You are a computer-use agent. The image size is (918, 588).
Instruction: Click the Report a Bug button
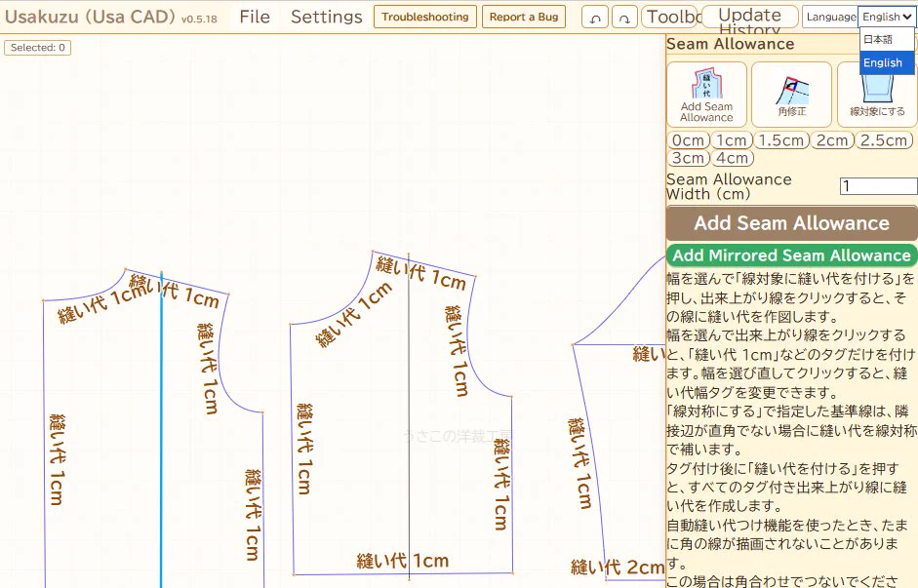[524, 17]
